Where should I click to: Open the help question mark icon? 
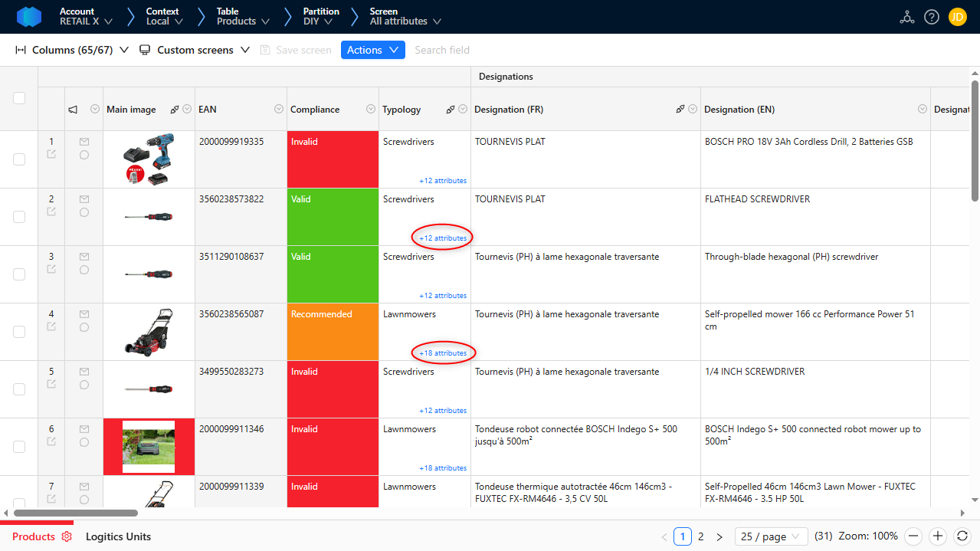[932, 17]
